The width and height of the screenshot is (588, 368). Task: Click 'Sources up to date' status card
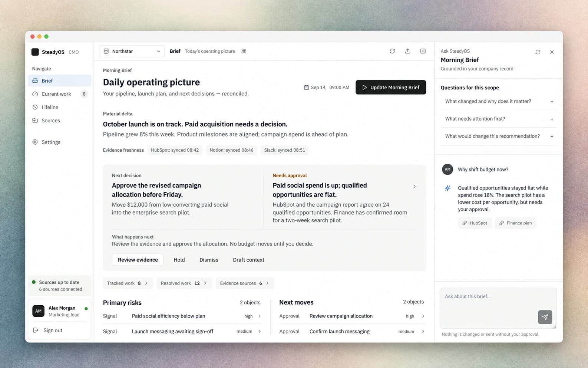coord(59,286)
